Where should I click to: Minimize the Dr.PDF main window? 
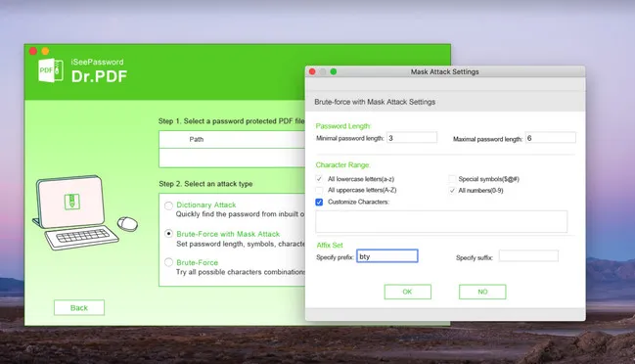pyautogui.click(x=45, y=51)
